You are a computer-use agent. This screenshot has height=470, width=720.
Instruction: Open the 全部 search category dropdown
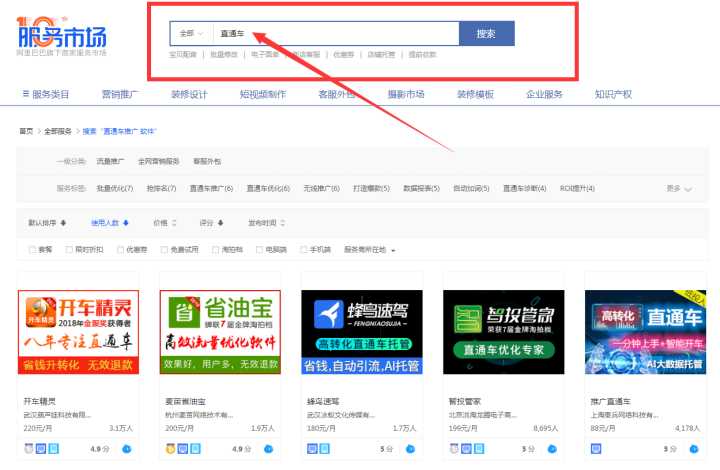(x=191, y=34)
